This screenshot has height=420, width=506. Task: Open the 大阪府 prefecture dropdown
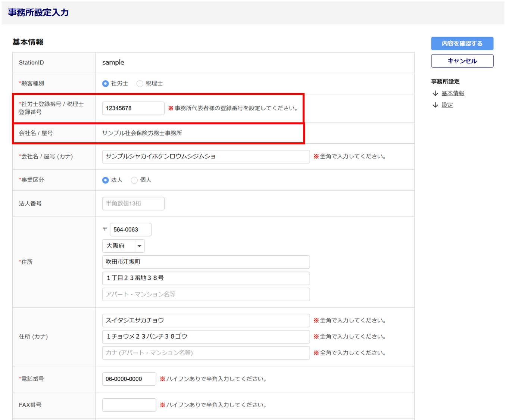[123, 246]
